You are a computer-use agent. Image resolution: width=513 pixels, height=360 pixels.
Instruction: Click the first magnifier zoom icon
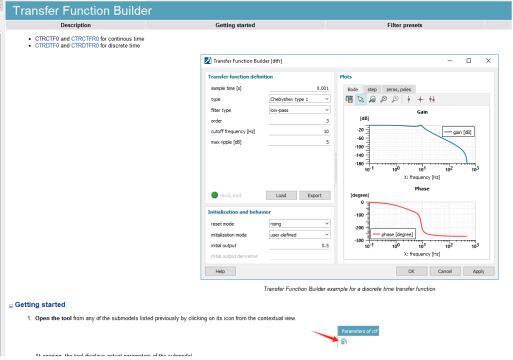pos(372,99)
